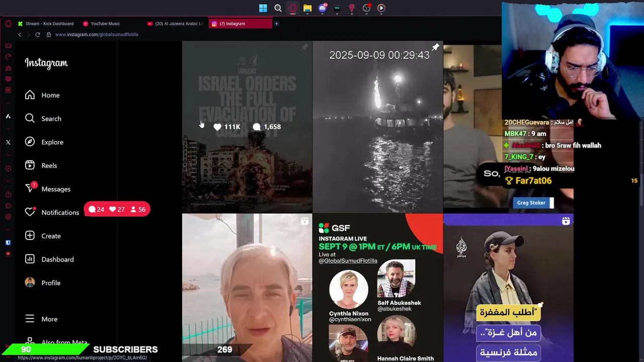The image size is (644, 362).
Task: Click the MBK47 chat message
Action: click(525, 134)
